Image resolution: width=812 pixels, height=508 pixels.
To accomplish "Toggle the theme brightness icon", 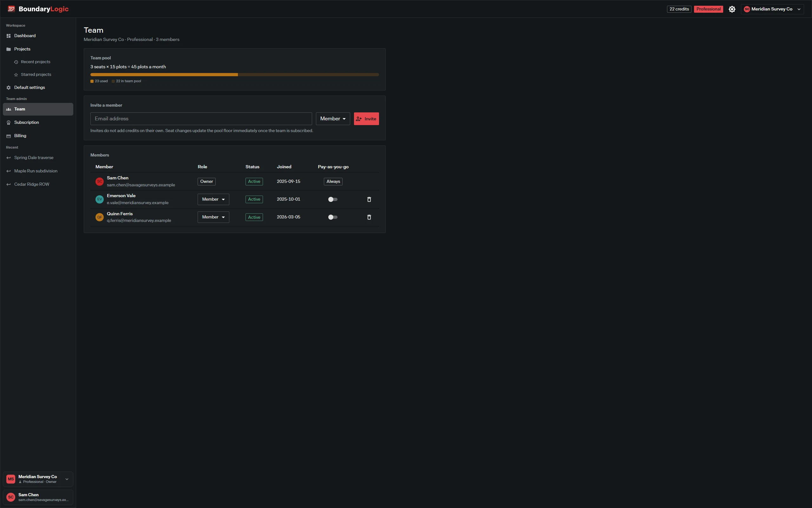I will point(732,9).
